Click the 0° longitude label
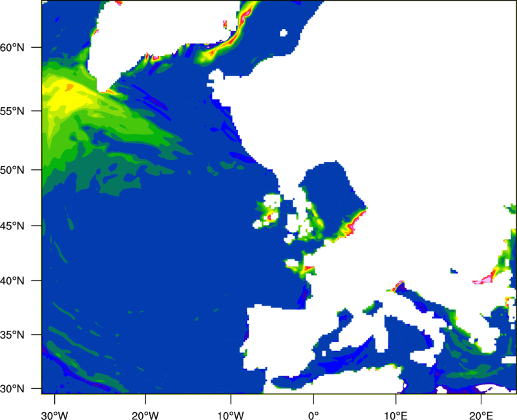Screen dimensions: 517x420 [x=313, y=415]
